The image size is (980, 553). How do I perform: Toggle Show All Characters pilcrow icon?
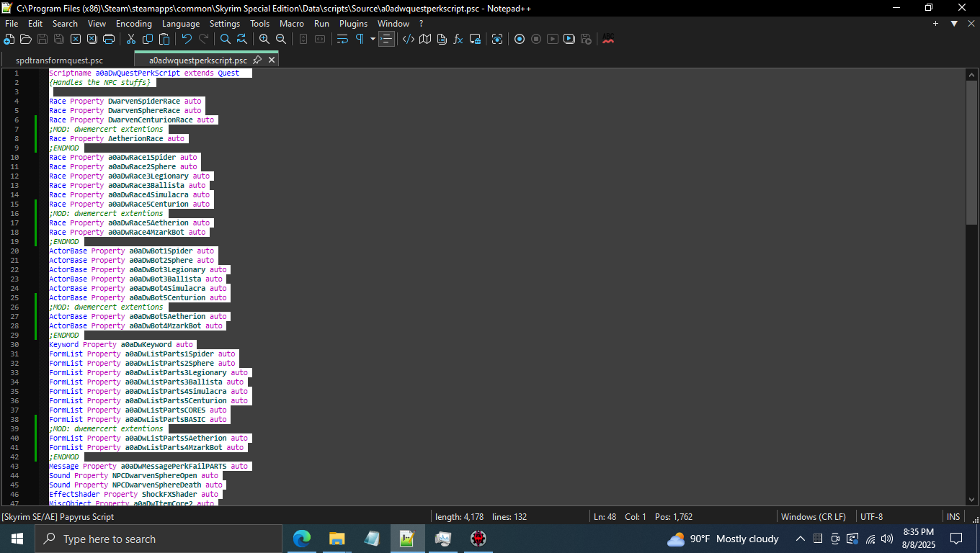(359, 39)
